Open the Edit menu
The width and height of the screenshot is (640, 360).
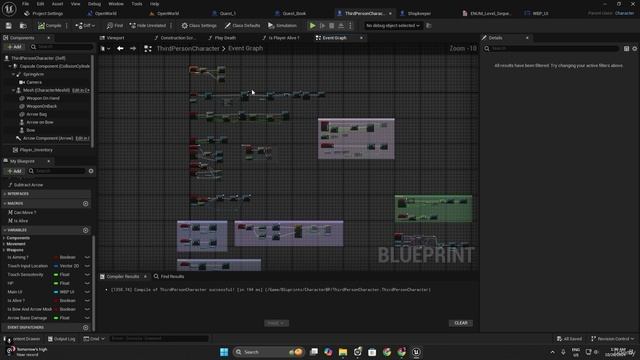40,4
